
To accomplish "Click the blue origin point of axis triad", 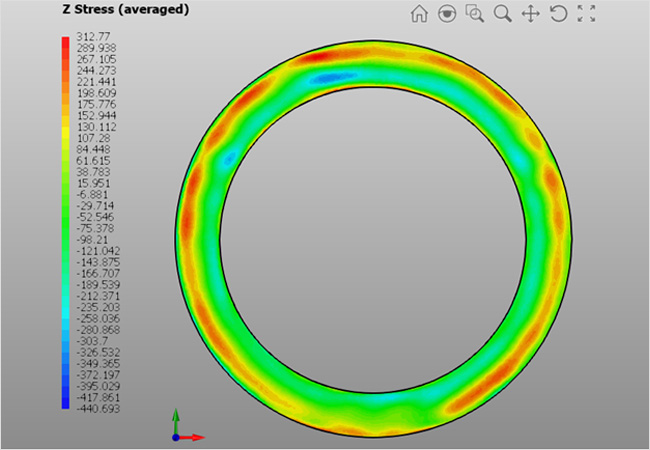I will pyautogui.click(x=176, y=437).
